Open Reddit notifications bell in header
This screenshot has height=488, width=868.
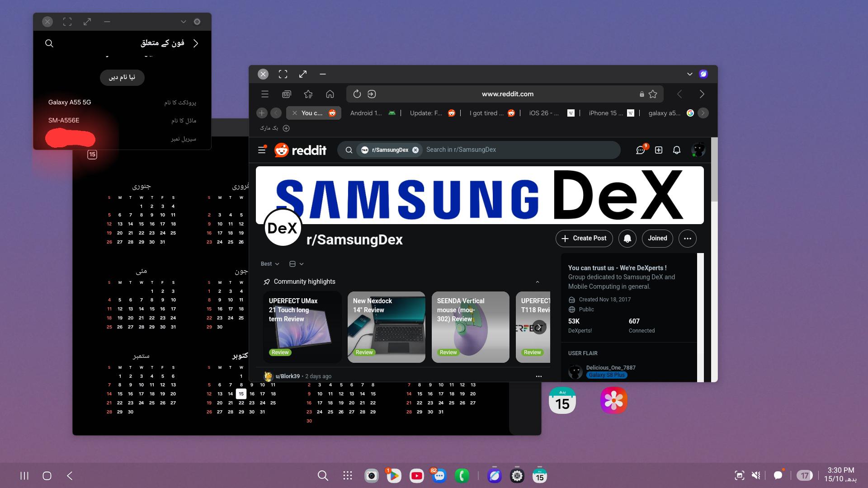click(676, 150)
